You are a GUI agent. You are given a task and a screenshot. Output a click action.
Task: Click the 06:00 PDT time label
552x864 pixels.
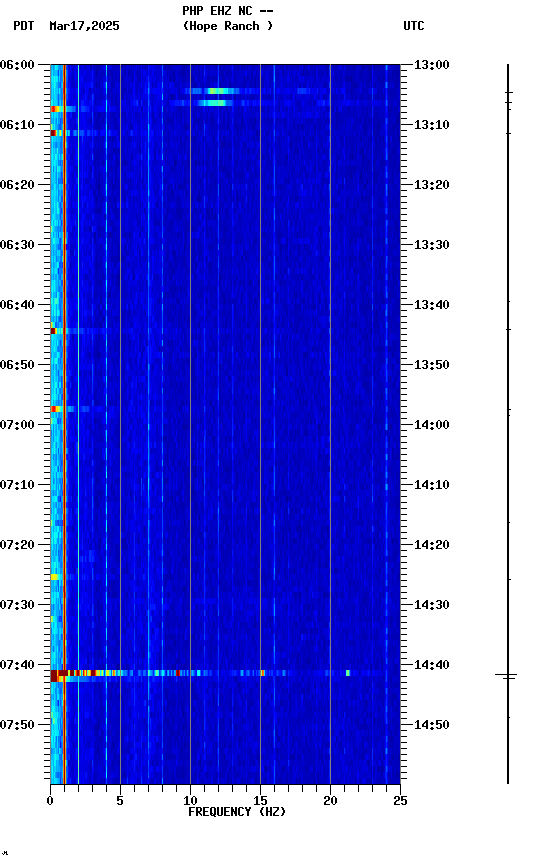tap(17, 65)
